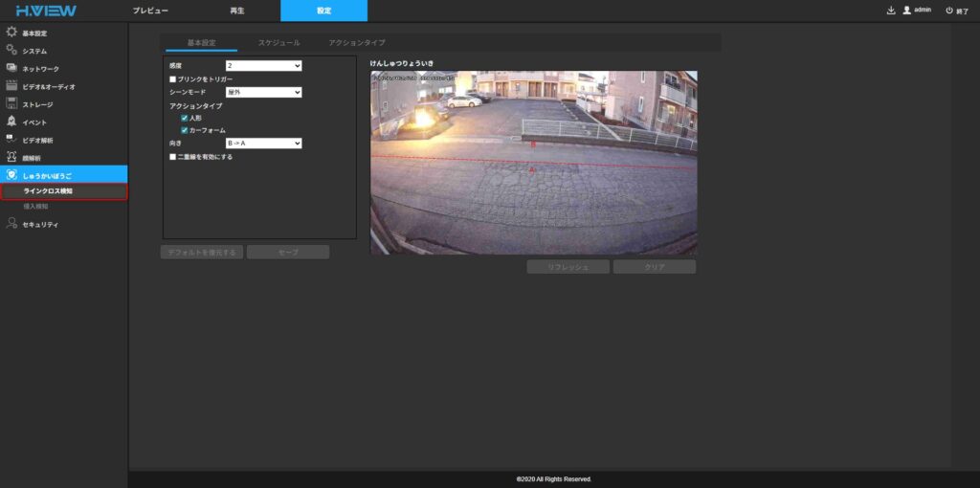Click the download icon in top bar
The image size is (980, 488).
click(x=891, y=11)
